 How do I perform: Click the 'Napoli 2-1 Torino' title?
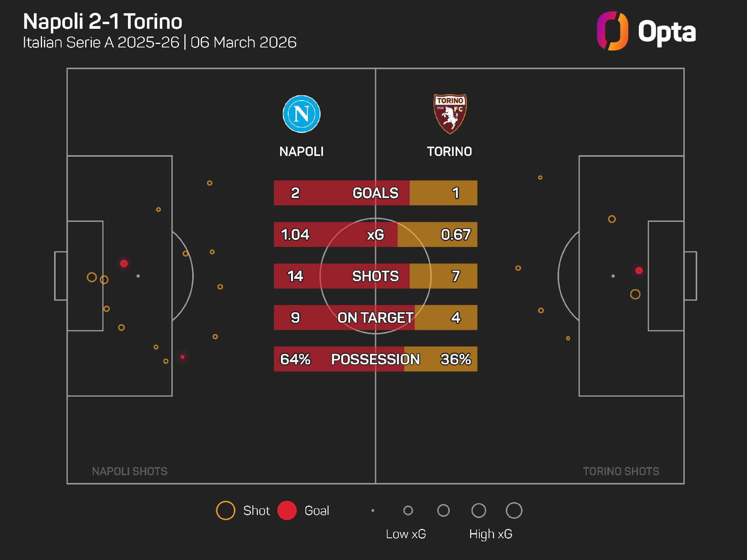[103, 21]
